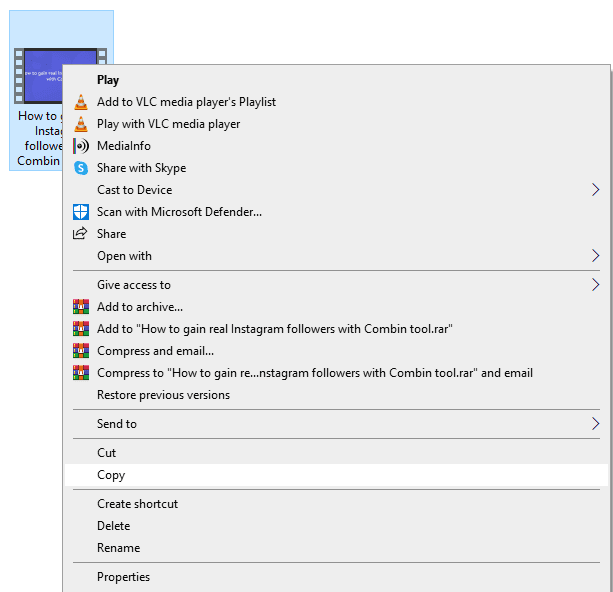This screenshot has height=592, width=613.
Task: Click WinRAR icon beside Compress to .rar and email
Action: [81, 373]
